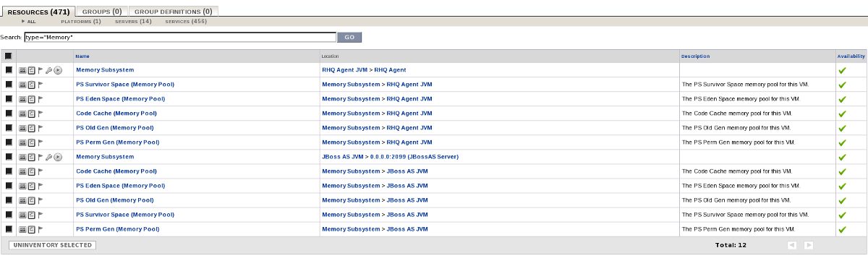Viewport: 868px width, 261px height.
Task: Check the RHQ Agent Code Cache checkbox
Action: tap(9, 114)
